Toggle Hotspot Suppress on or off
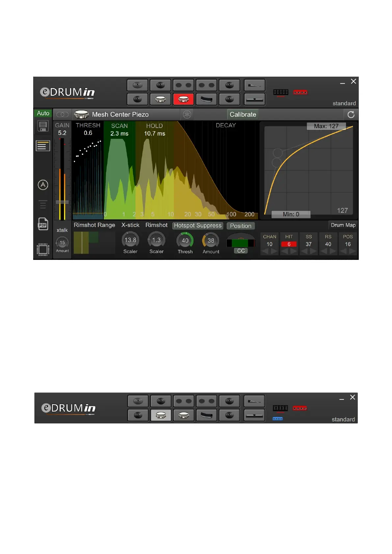This screenshot has height=554, width=392. tap(197, 226)
